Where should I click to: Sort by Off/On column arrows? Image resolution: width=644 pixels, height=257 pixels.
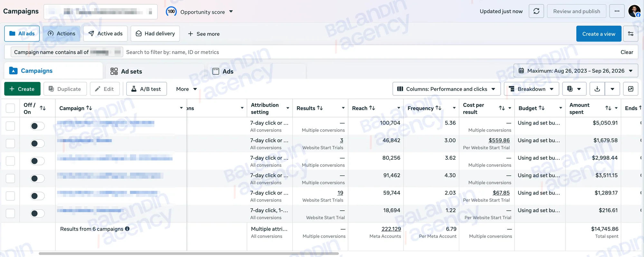click(43, 108)
